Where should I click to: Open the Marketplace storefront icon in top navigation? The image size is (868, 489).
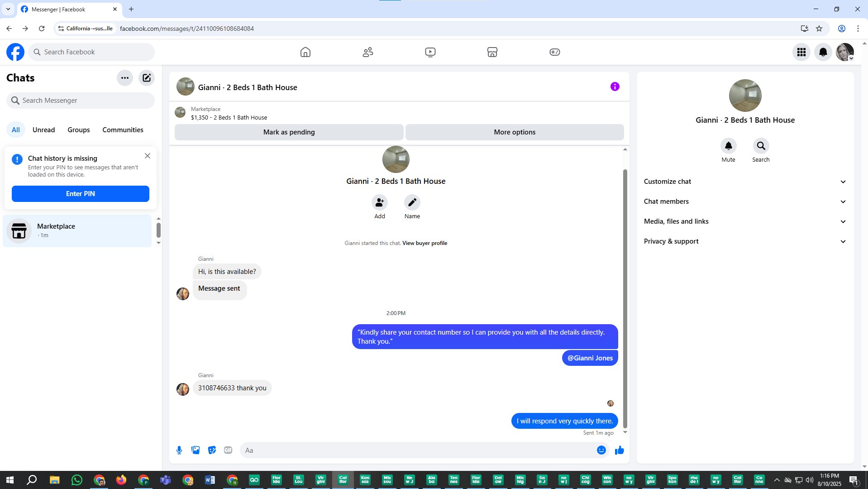pos(492,52)
